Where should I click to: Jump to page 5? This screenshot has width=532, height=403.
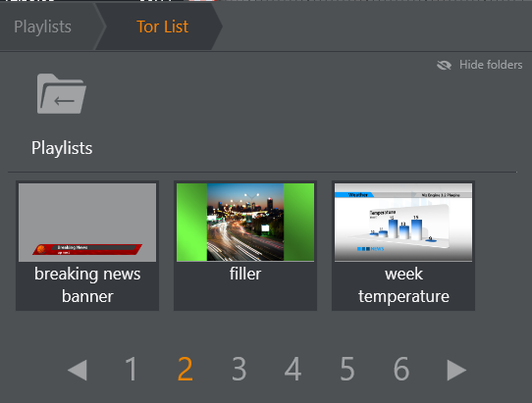(347, 369)
